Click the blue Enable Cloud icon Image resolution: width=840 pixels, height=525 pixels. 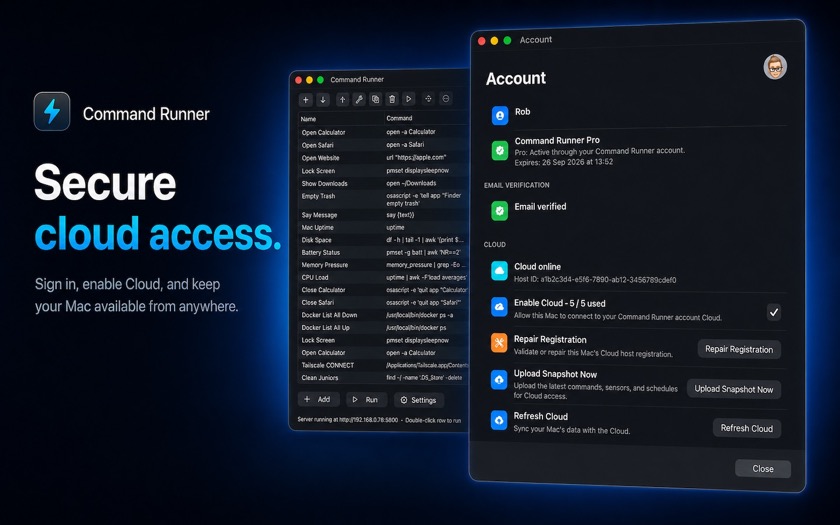click(499, 308)
